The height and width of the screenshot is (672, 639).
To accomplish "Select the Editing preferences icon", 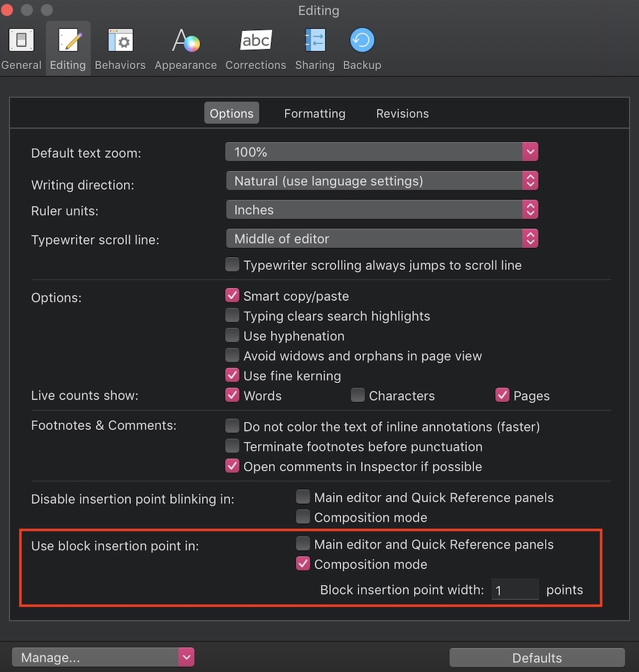I will (x=68, y=49).
